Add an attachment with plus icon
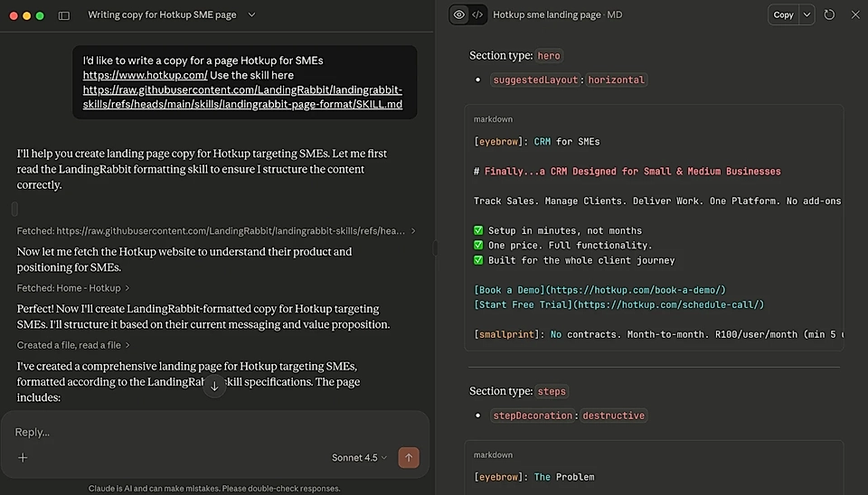 pyautogui.click(x=23, y=457)
